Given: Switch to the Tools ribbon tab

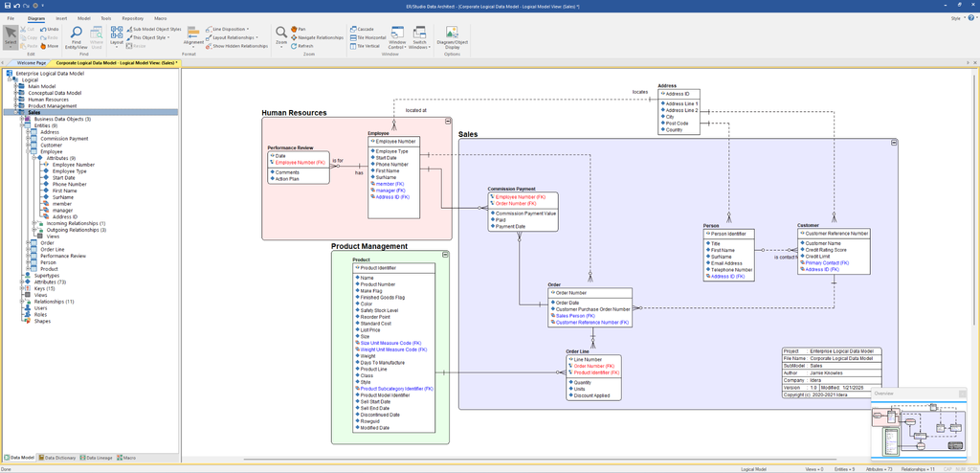Looking at the screenshot, I should click(x=106, y=19).
